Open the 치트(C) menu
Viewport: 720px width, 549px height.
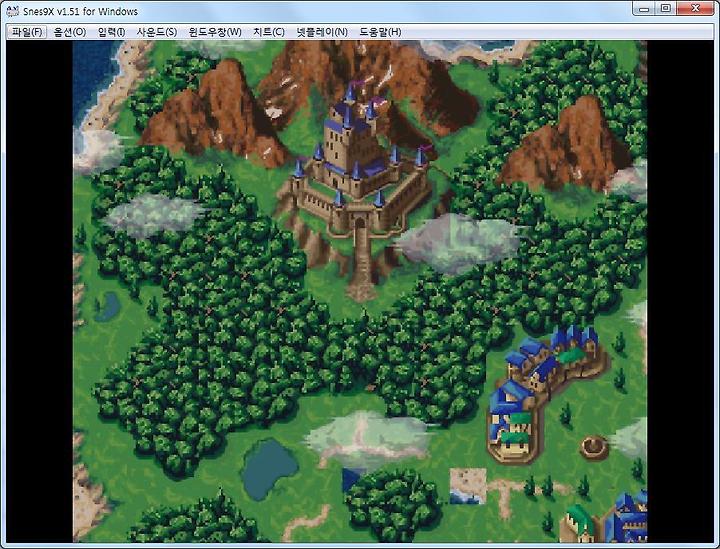click(269, 32)
